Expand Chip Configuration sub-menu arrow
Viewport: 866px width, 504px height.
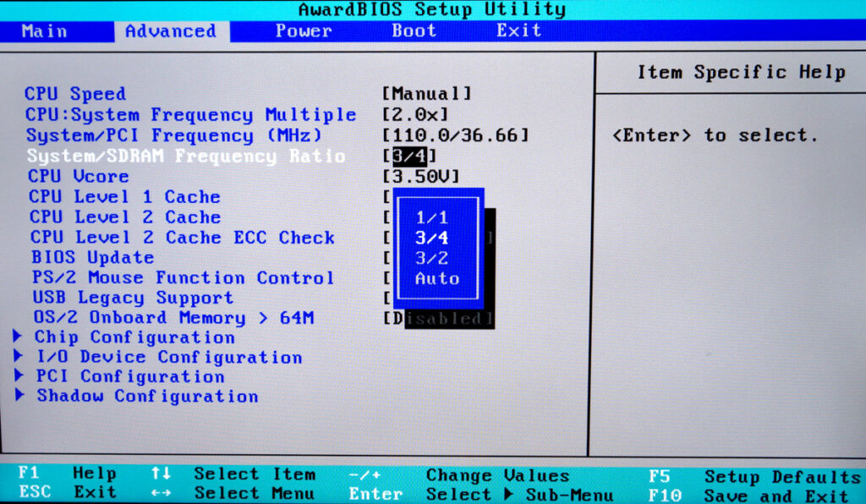tap(19, 337)
